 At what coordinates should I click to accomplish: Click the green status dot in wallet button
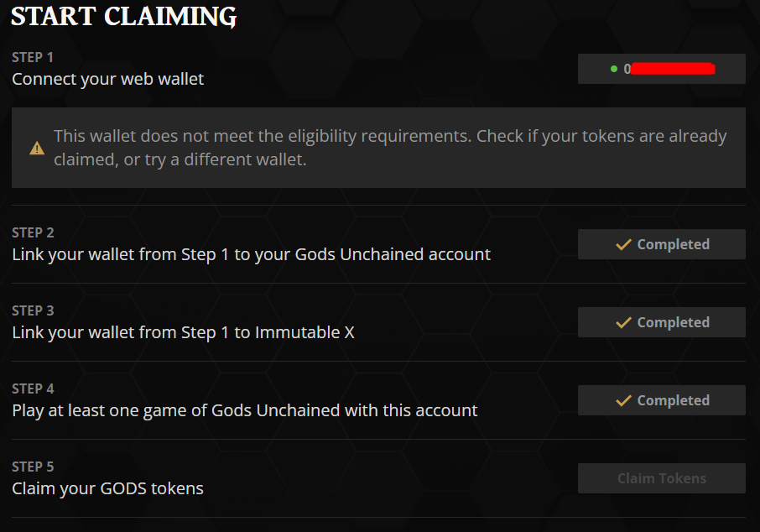coord(614,69)
